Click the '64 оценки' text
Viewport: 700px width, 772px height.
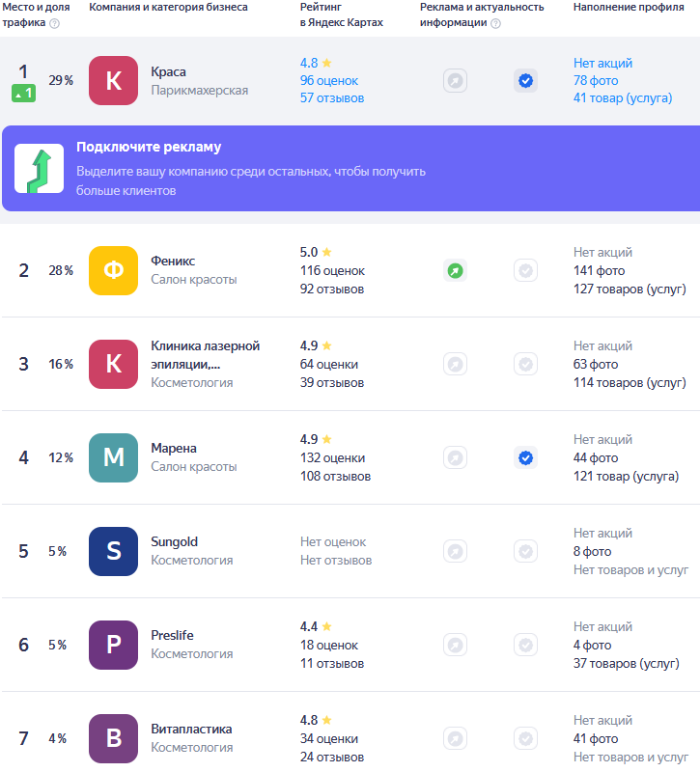tap(329, 364)
